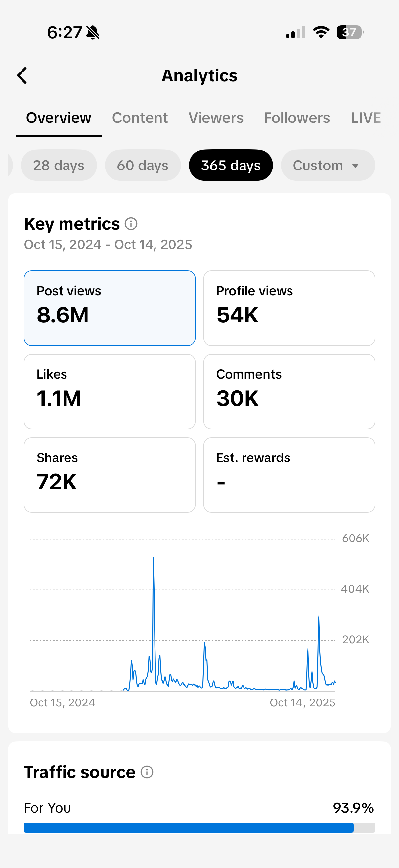Open the Custom date range dropdown
The height and width of the screenshot is (868, 399).
tap(327, 165)
